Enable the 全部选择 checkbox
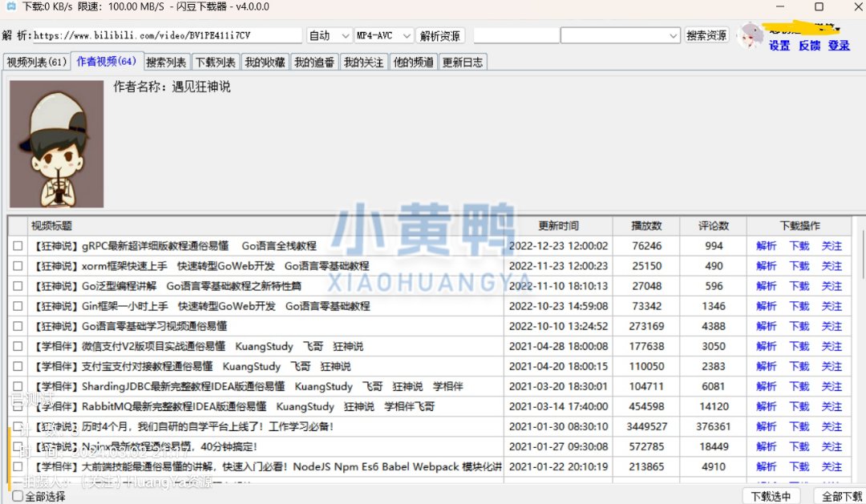The width and height of the screenshot is (866, 504). tap(18, 497)
